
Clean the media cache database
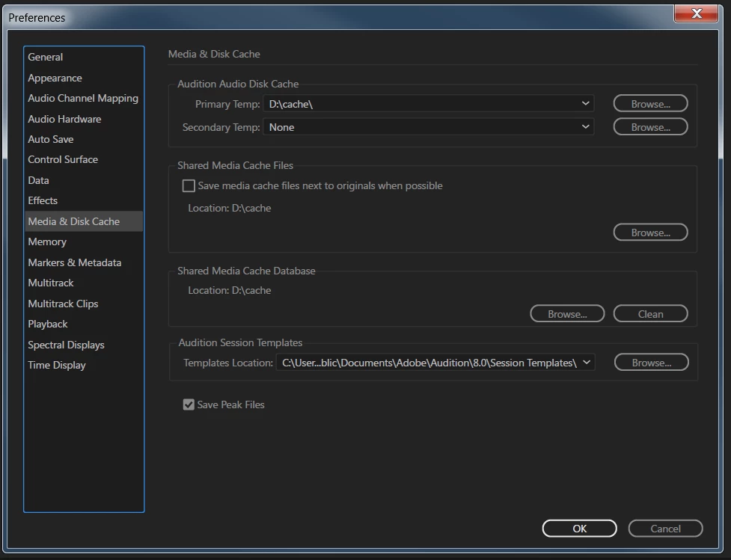point(650,313)
